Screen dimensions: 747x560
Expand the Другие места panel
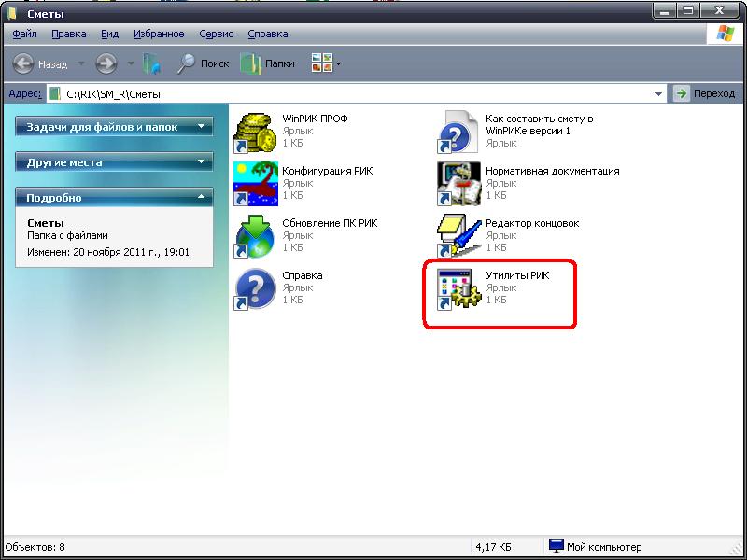pyautogui.click(x=114, y=162)
